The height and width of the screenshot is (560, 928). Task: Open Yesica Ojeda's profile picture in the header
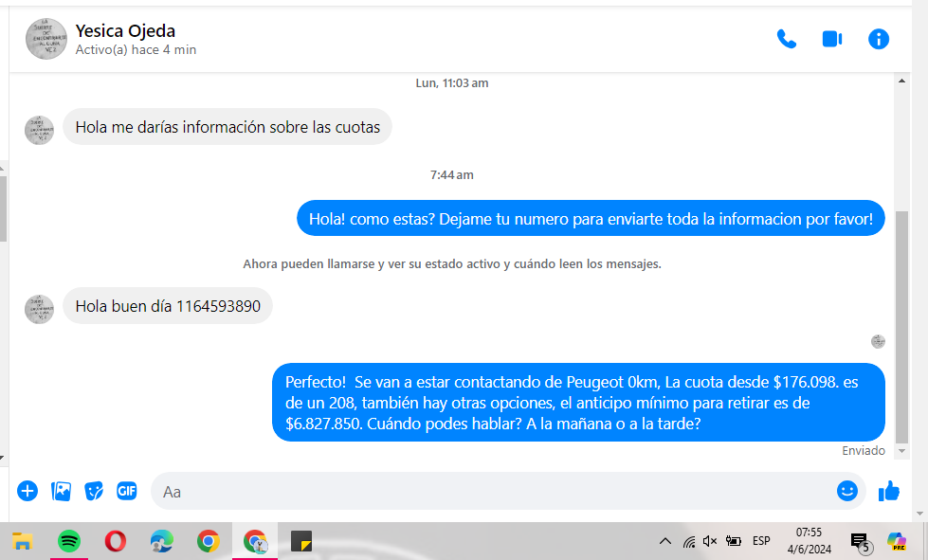pos(46,39)
